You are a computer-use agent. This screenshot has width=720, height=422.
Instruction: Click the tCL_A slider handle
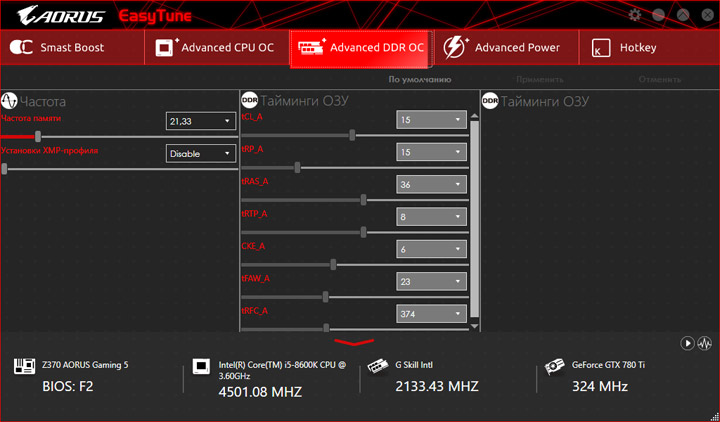pyautogui.click(x=352, y=135)
